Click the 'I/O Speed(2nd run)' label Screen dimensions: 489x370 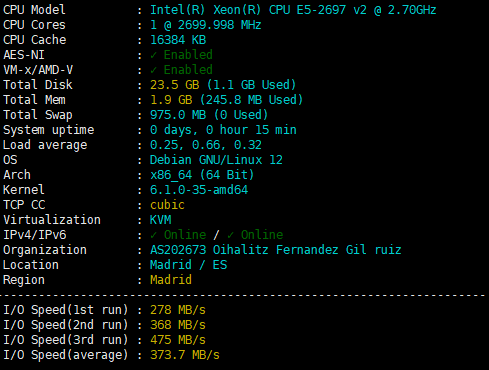66,325
